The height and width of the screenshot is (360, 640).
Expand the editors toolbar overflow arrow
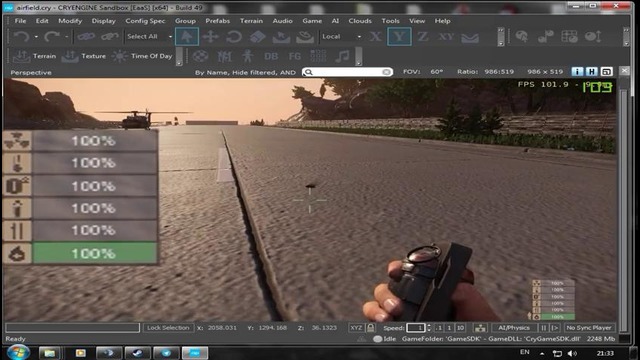coord(358,56)
